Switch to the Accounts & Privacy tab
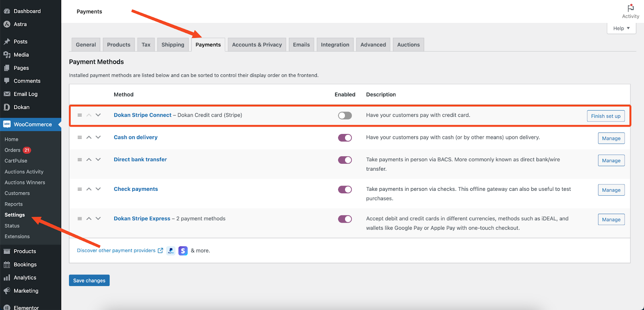Viewport: 644px width, 310px height. pyautogui.click(x=257, y=45)
